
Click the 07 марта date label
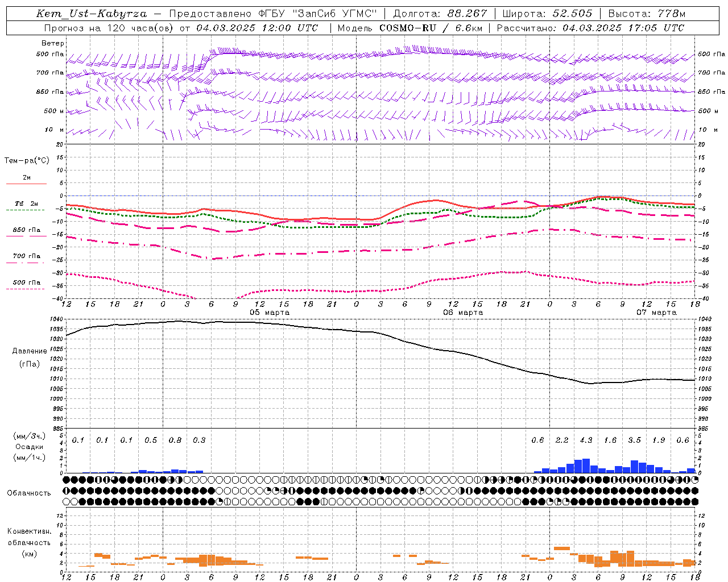point(656,313)
